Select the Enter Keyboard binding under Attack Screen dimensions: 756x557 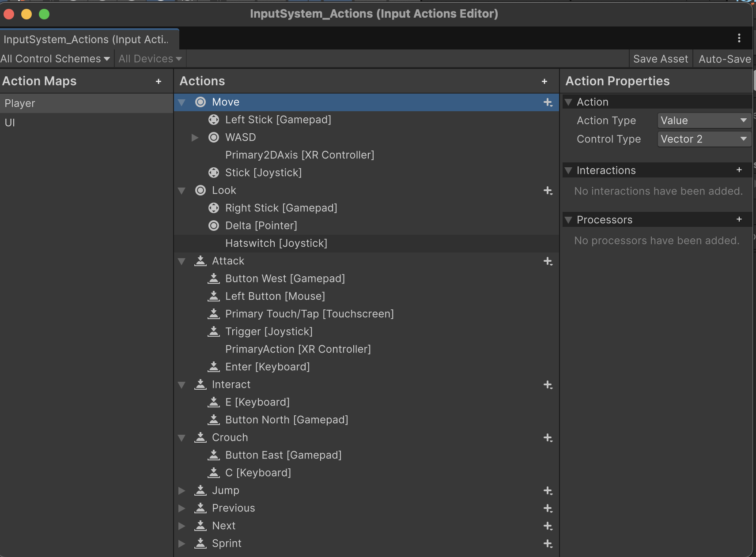[267, 367]
